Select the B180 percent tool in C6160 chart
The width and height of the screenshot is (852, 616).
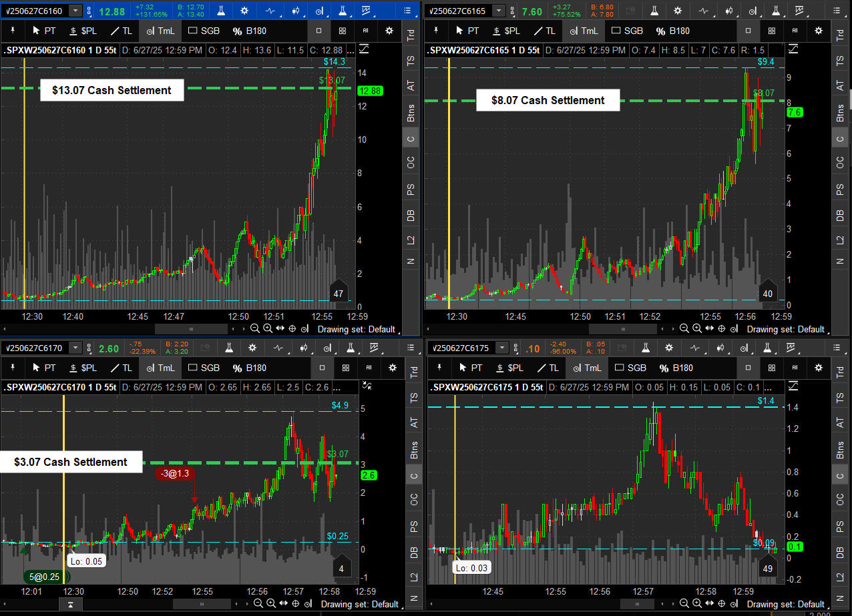pyautogui.click(x=250, y=31)
